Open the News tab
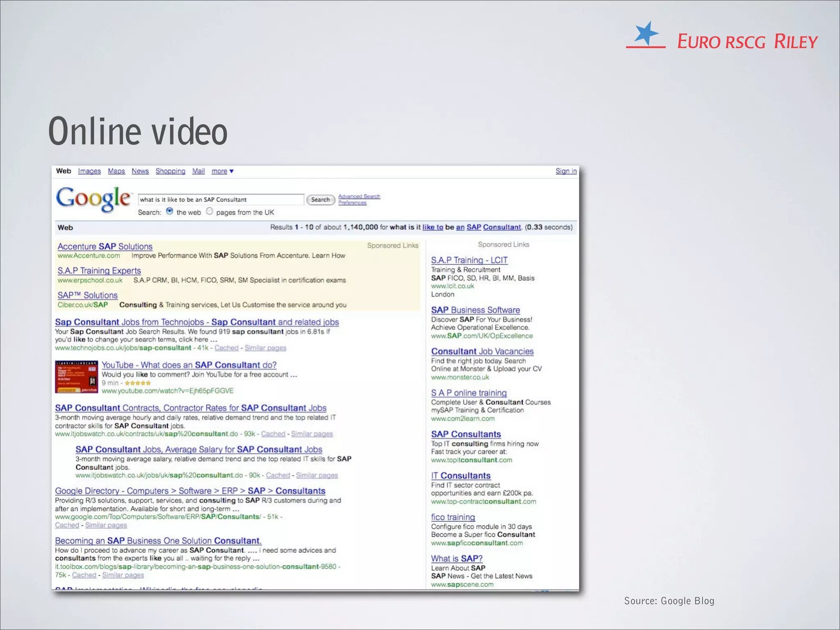This screenshot has height=630, width=840. tap(140, 171)
